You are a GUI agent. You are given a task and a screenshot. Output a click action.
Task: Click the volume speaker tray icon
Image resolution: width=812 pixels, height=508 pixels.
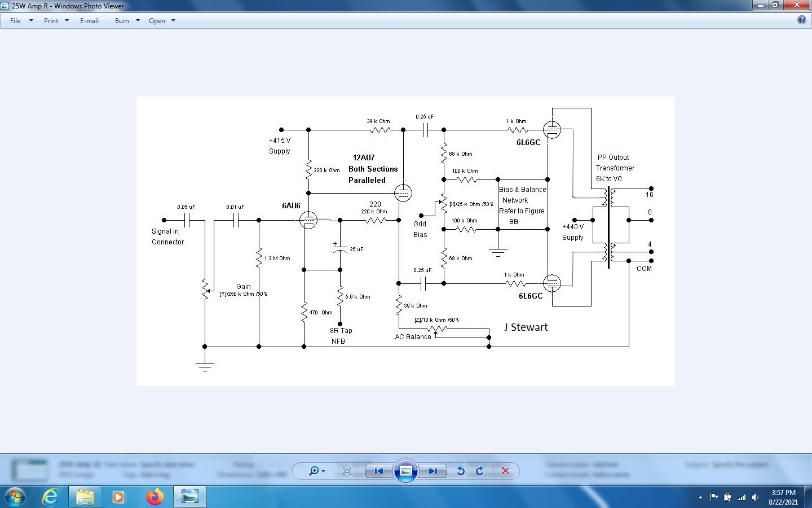pos(756,497)
